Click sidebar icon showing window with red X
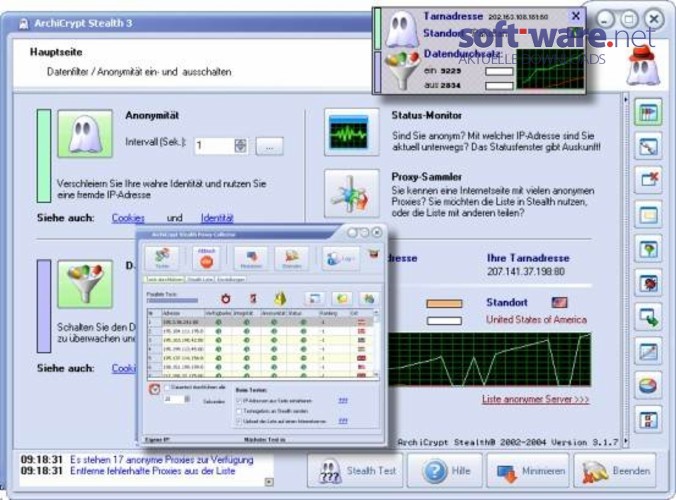 tap(648, 180)
